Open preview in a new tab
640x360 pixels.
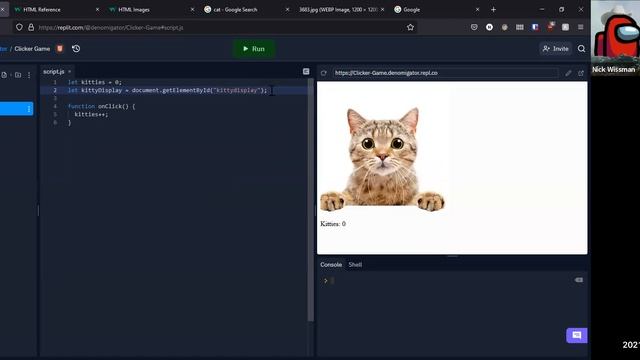point(581,73)
